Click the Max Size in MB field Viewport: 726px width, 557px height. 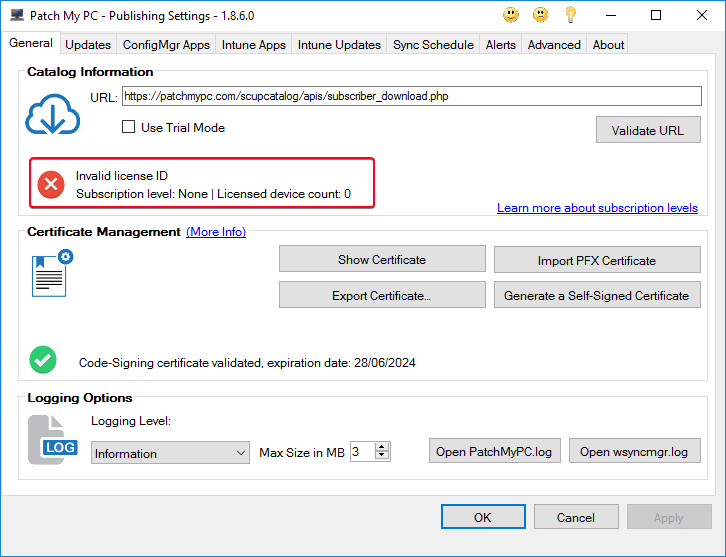coord(363,451)
